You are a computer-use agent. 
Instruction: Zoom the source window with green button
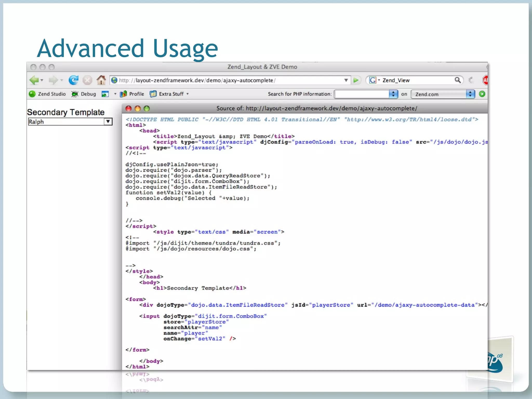[147, 109]
